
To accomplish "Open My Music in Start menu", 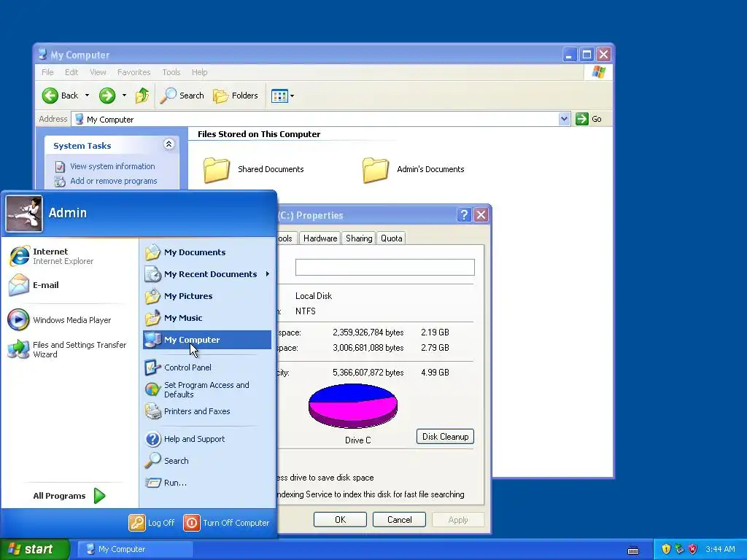I will point(207,318).
